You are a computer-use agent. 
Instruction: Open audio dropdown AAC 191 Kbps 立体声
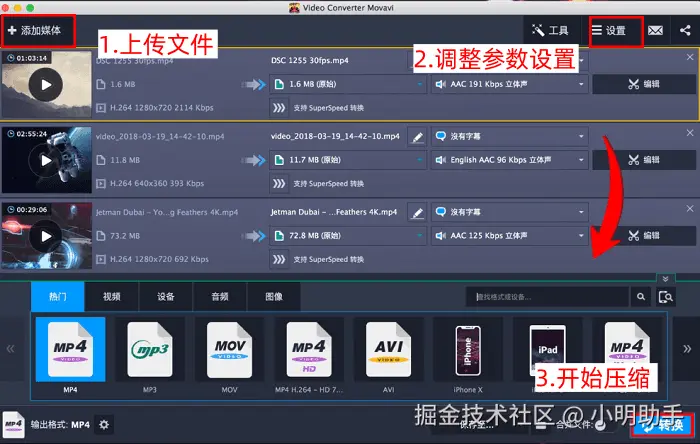(509, 84)
